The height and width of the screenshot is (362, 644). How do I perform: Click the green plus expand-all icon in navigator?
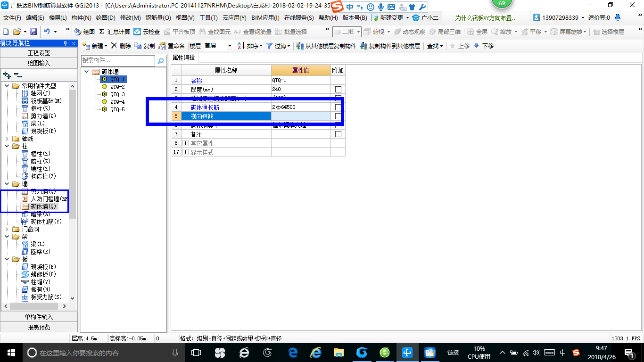click(7, 74)
